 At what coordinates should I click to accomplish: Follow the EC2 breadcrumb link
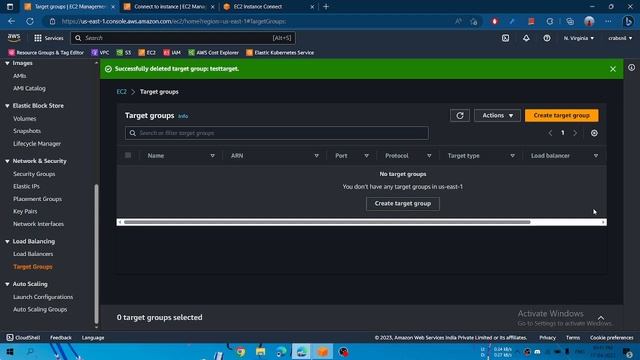(x=122, y=92)
